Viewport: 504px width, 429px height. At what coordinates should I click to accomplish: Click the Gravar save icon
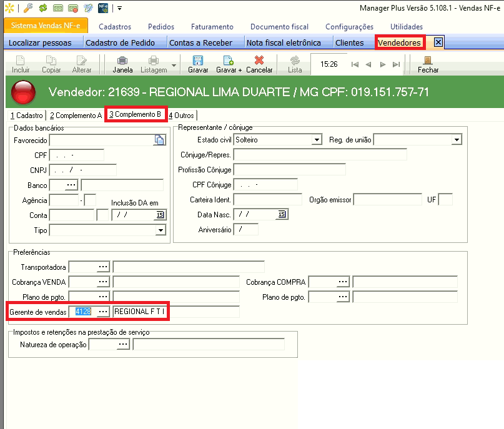coord(197,61)
